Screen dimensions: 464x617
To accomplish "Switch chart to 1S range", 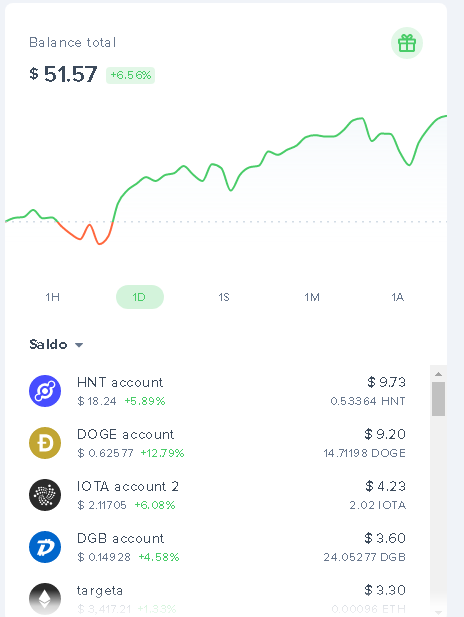I will pos(224,297).
